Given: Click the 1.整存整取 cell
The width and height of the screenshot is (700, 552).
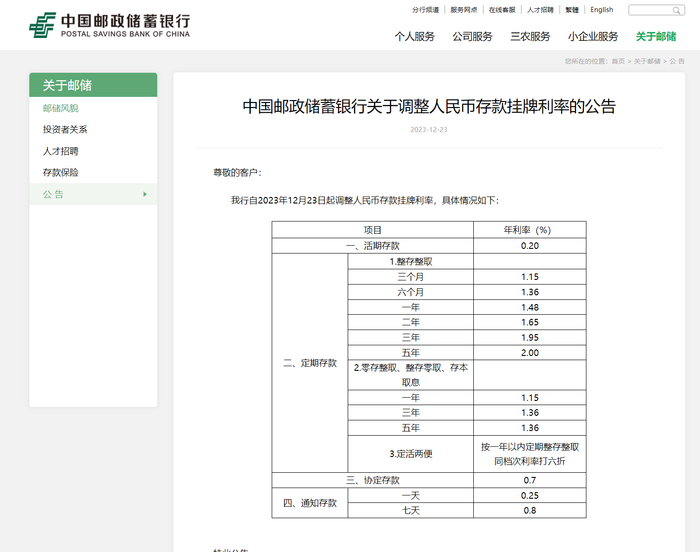Looking at the screenshot, I should pos(411,262).
